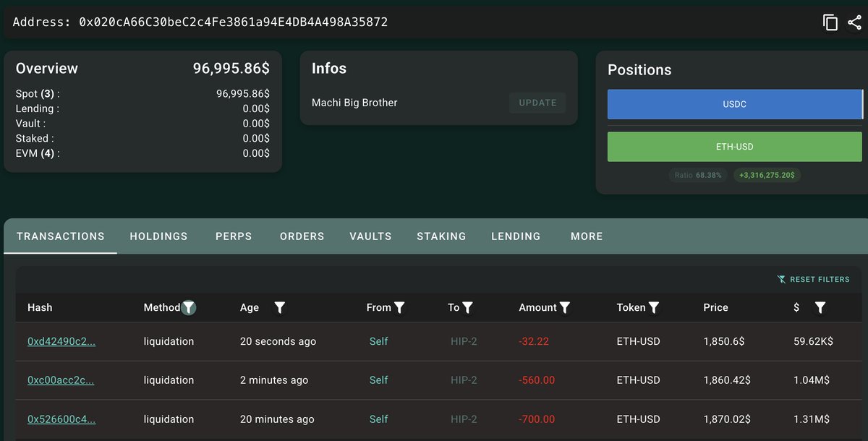
Task: Click Self in the 20 minutes ago row
Action: click(379, 419)
